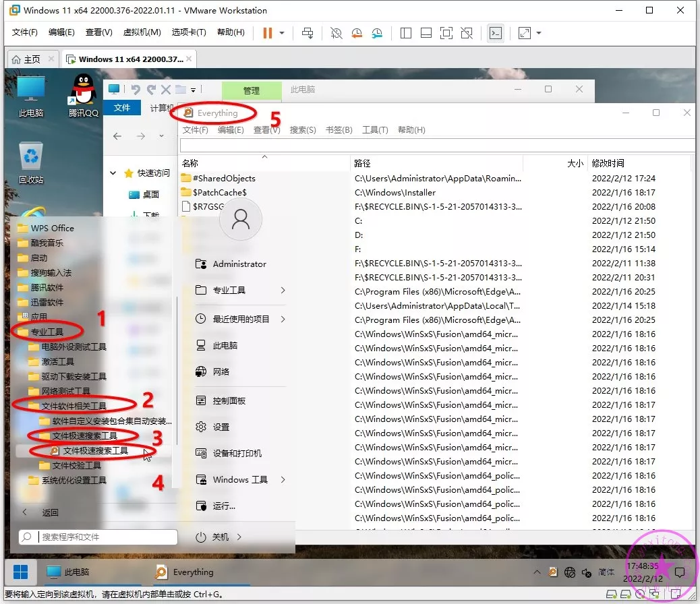Open the 腾讯QQ desktop shortcut
The height and width of the screenshot is (604, 700).
coord(84,96)
